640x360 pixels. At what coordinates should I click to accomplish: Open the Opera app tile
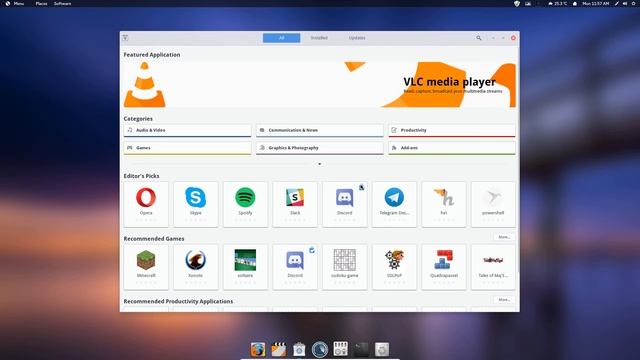pos(146,204)
